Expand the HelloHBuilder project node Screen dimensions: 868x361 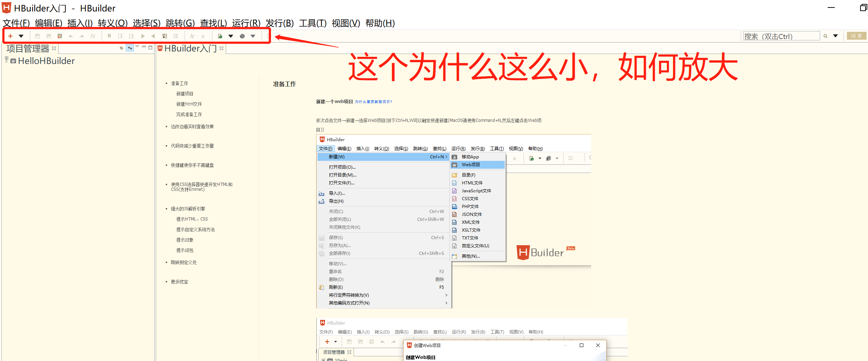click(x=6, y=58)
